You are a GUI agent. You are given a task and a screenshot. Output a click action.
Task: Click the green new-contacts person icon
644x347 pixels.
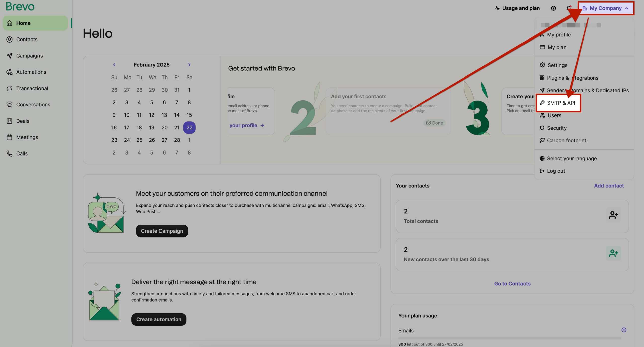coord(613,253)
